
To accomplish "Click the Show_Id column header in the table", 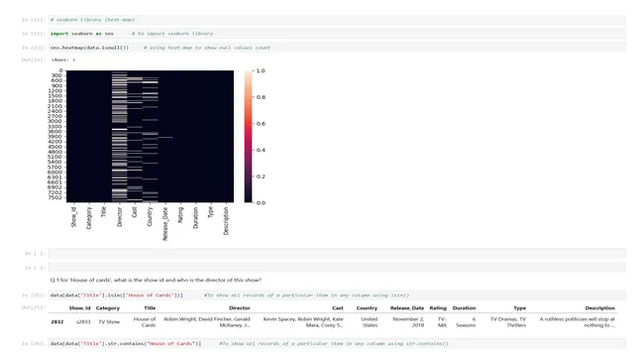I will point(79,307).
